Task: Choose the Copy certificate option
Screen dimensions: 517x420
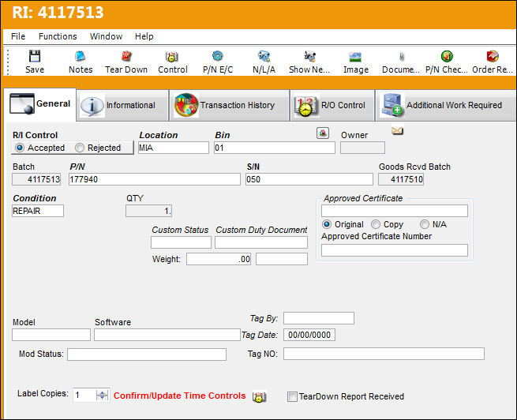Action: pos(376,224)
